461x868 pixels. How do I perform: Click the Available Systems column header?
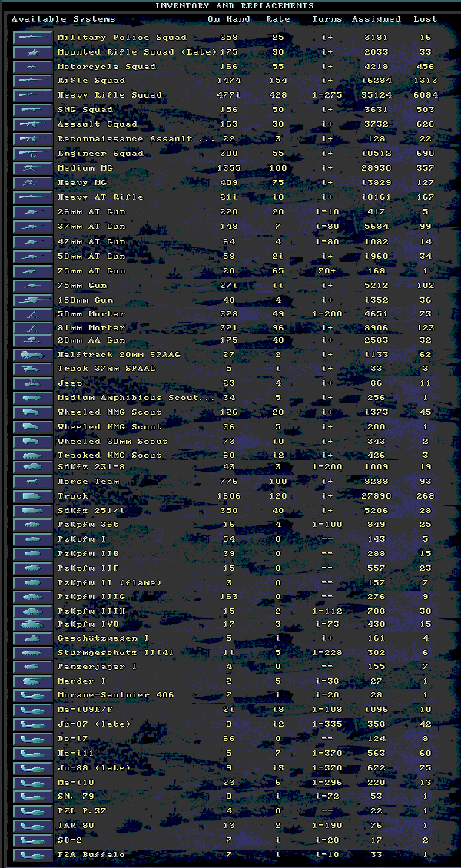click(64, 19)
